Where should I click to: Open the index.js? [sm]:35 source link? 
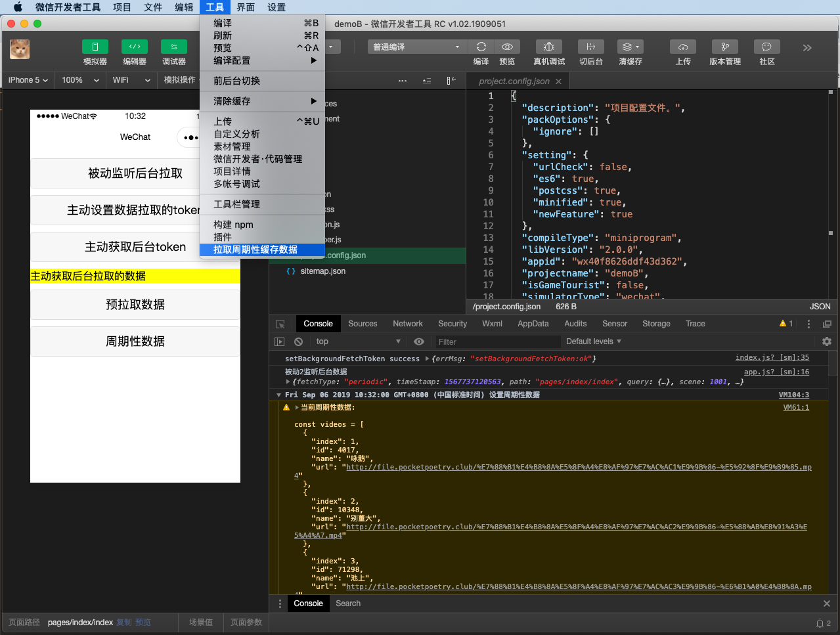[772, 358]
